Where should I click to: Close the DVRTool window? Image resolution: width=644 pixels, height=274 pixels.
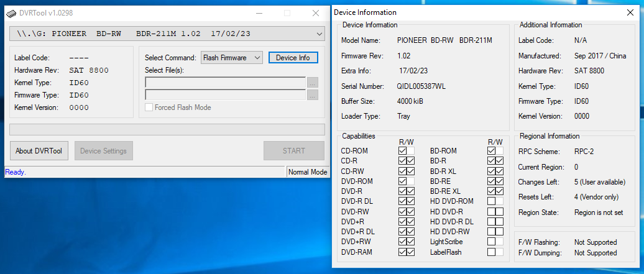tap(315, 13)
